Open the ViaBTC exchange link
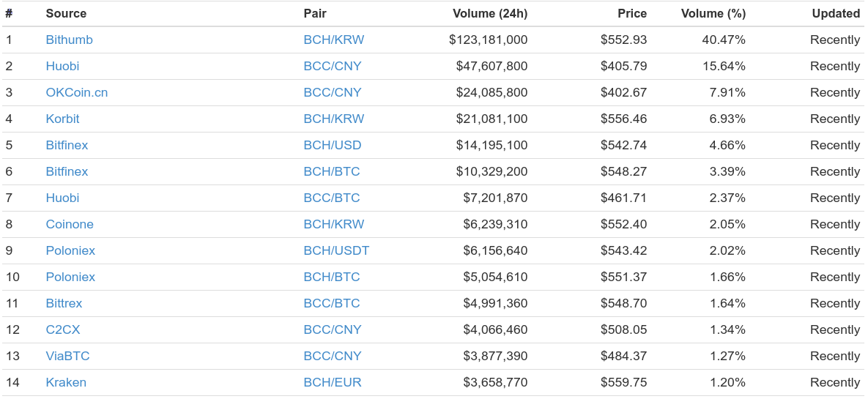Viewport: 868px width, 399px height. (x=67, y=356)
